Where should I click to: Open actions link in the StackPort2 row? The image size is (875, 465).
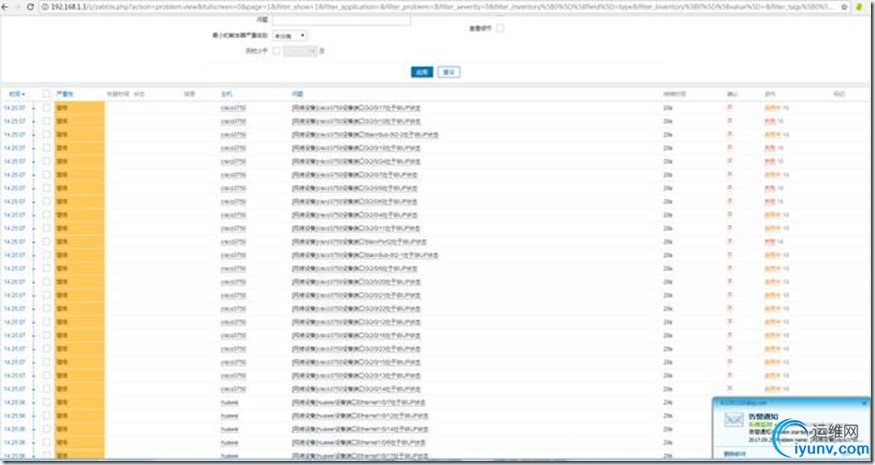pyautogui.click(x=770, y=242)
